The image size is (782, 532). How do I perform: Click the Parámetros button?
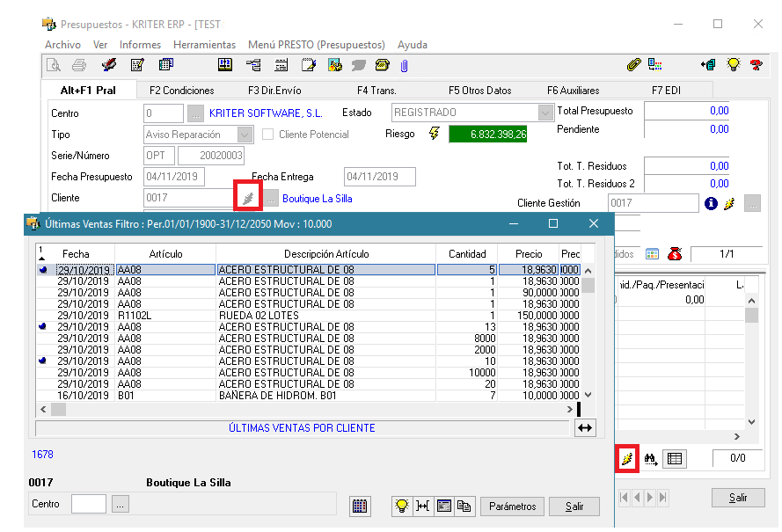pos(512,506)
